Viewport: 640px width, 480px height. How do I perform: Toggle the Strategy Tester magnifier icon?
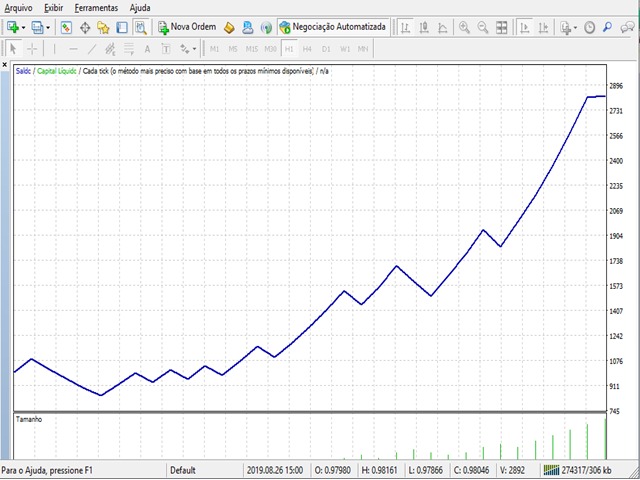tap(141, 27)
